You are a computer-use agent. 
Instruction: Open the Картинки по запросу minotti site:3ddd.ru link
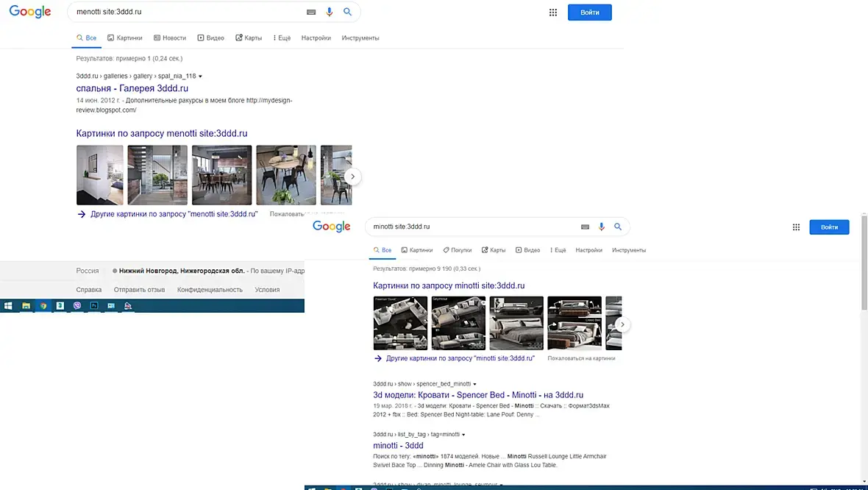pyautogui.click(x=449, y=285)
